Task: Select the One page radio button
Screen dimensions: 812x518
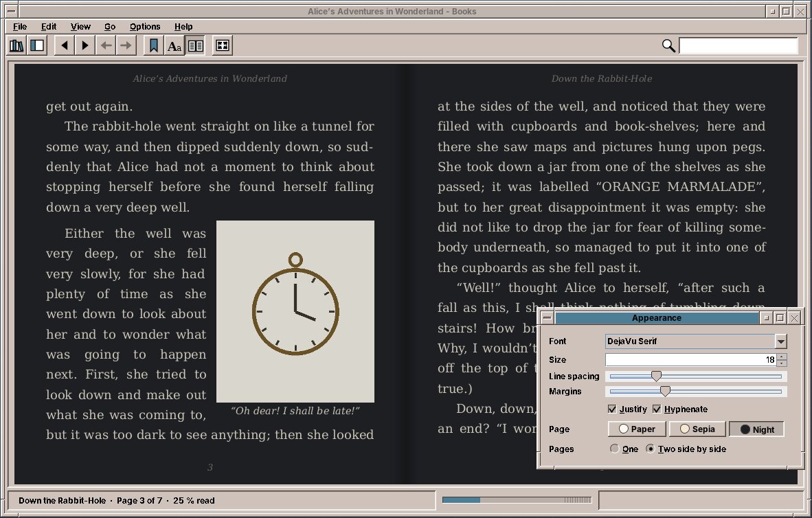Action: (614, 449)
